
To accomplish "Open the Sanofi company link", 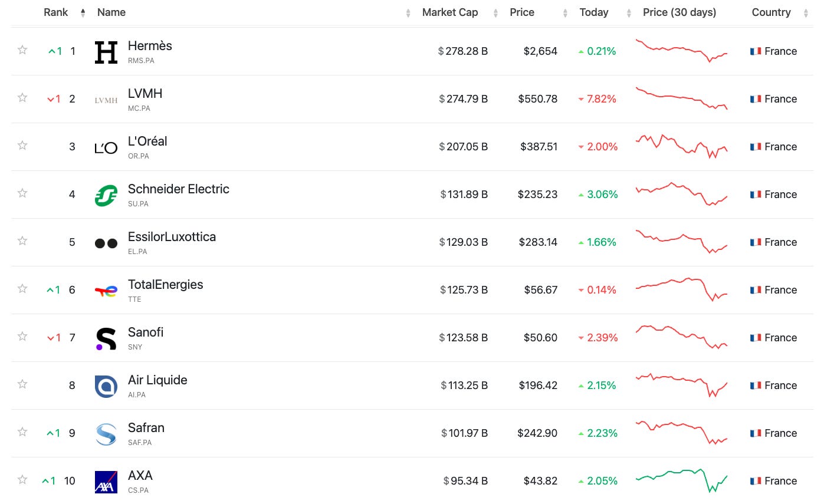I will pos(146,332).
